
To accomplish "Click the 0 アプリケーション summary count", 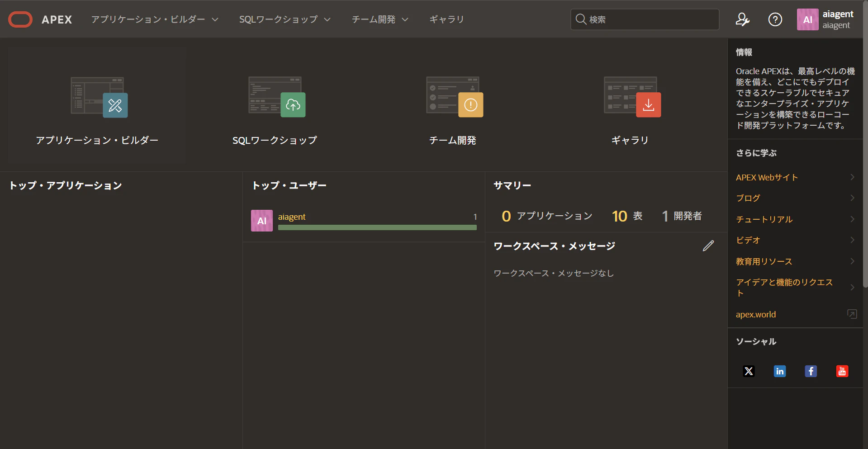I will coord(547,216).
